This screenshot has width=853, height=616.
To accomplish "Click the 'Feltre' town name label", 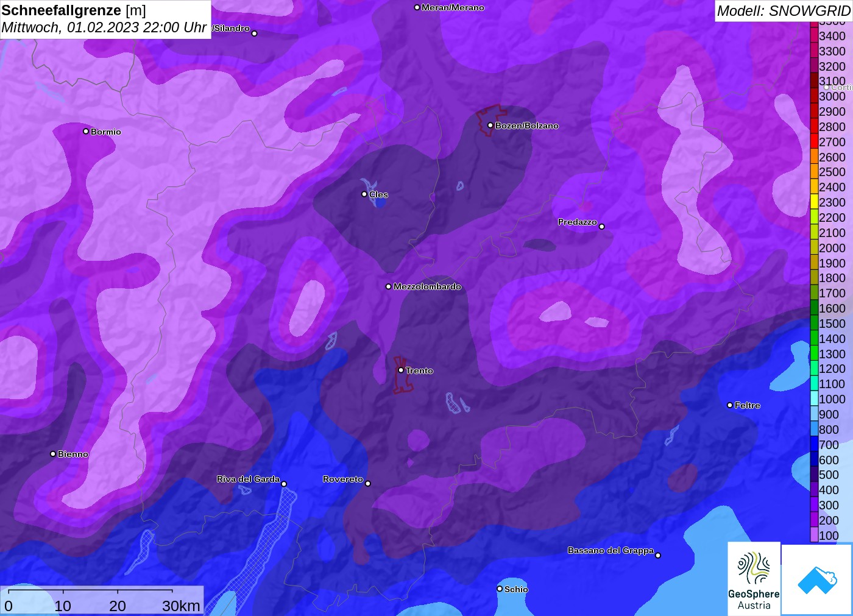I will point(748,405).
